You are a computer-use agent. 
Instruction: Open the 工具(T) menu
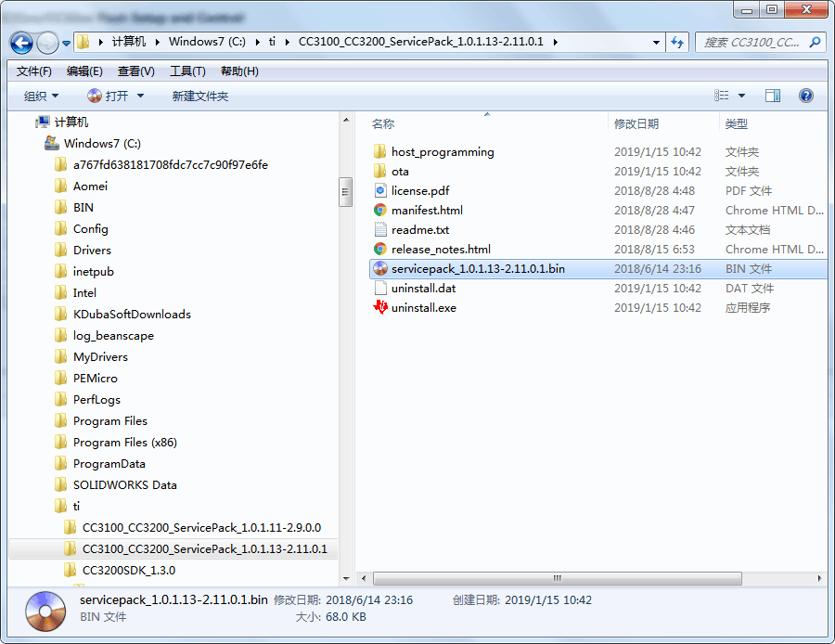coord(187,71)
